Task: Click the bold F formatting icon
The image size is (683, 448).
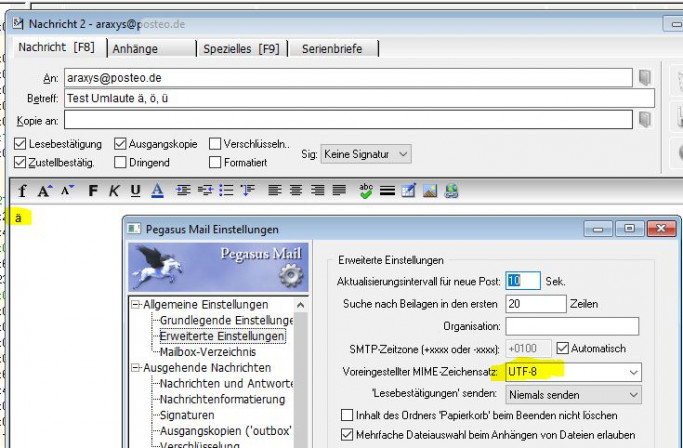Action: point(94,190)
